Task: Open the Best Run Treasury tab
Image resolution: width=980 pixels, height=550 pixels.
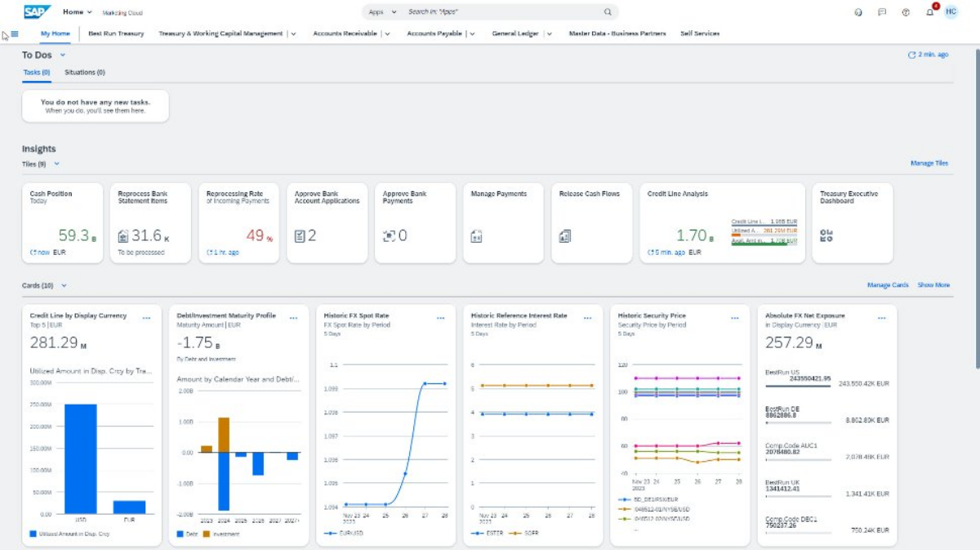Action: 116,34
